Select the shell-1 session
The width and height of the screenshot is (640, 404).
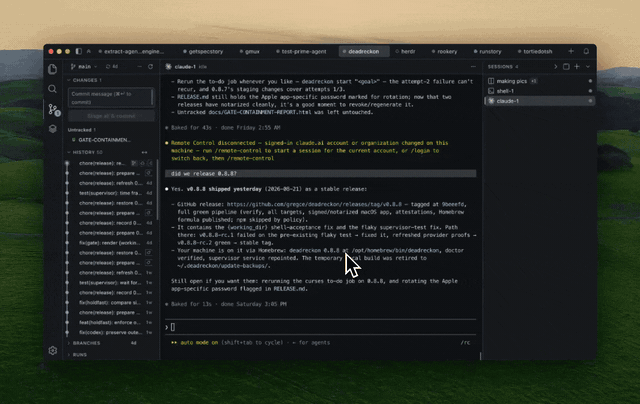click(539, 91)
